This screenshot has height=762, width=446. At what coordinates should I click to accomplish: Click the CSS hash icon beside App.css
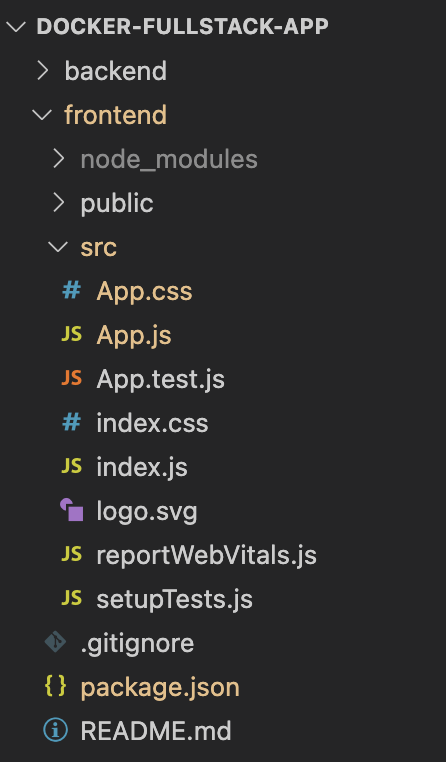71,291
